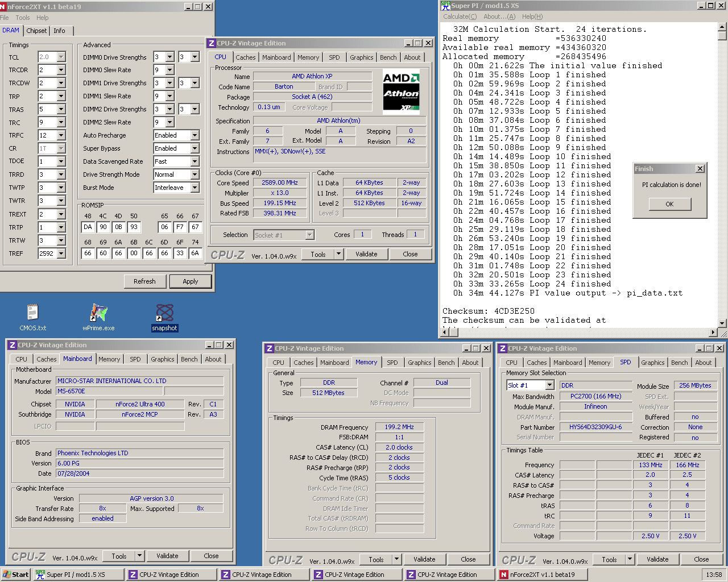This screenshot has height=582, width=728.
Task: Click Super PI horizontal scrollbar left arrow
Action: (x=446, y=332)
